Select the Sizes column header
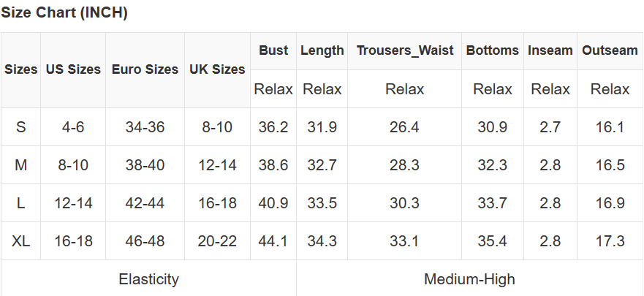The width and height of the screenshot is (644, 296). tap(21, 69)
